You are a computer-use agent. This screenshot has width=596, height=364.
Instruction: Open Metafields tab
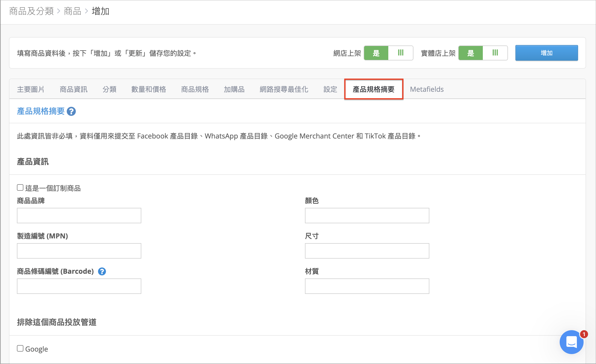427,89
